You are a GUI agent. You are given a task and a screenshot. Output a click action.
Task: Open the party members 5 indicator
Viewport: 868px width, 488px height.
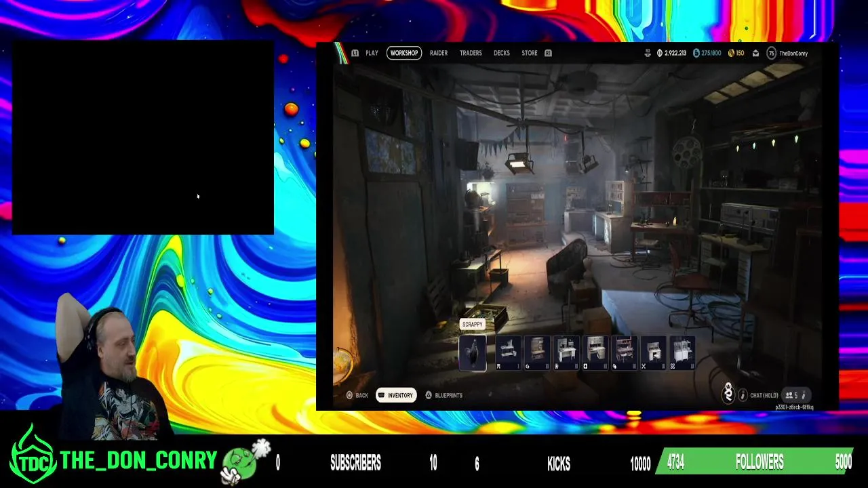pos(797,395)
